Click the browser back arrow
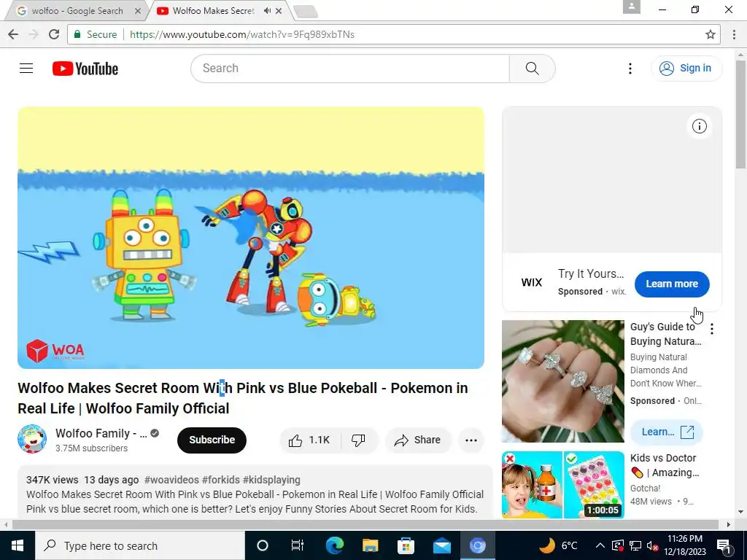Viewport: 747px width, 560px height. 13,34
